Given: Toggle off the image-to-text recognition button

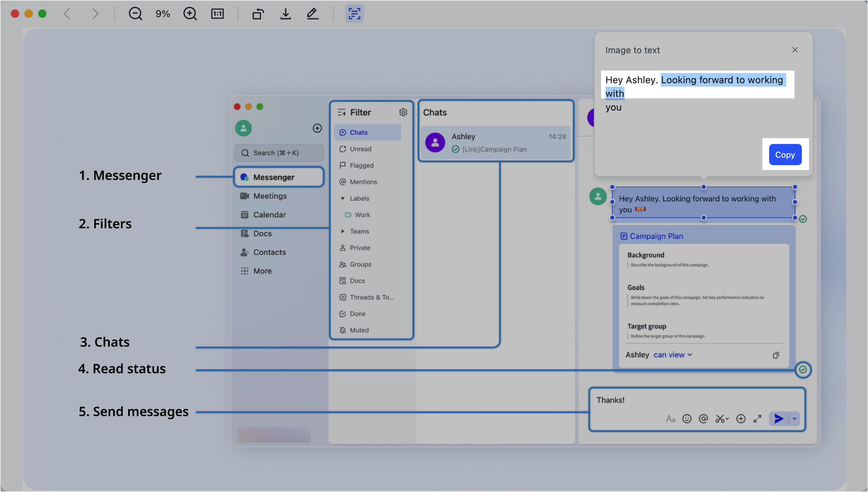Looking at the screenshot, I should (354, 14).
